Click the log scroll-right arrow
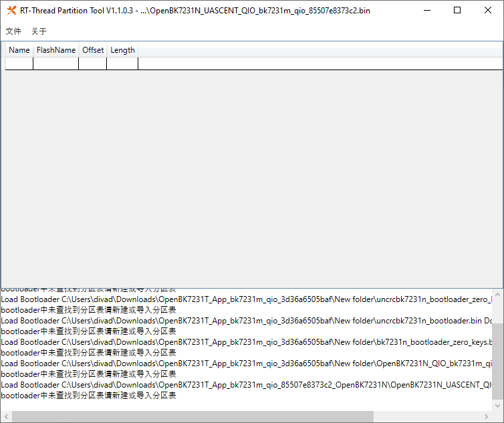This screenshot has height=423, width=504. coord(486,417)
